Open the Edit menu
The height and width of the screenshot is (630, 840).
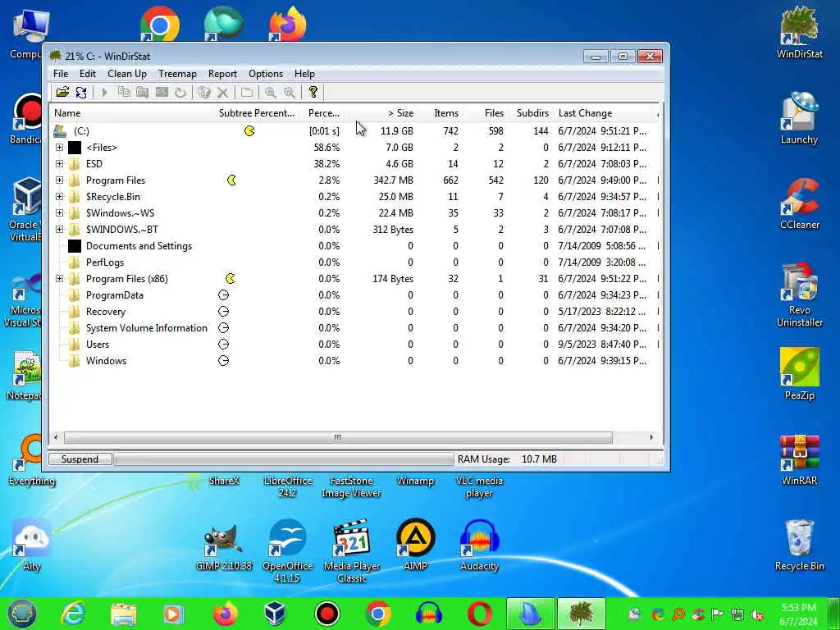point(87,74)
